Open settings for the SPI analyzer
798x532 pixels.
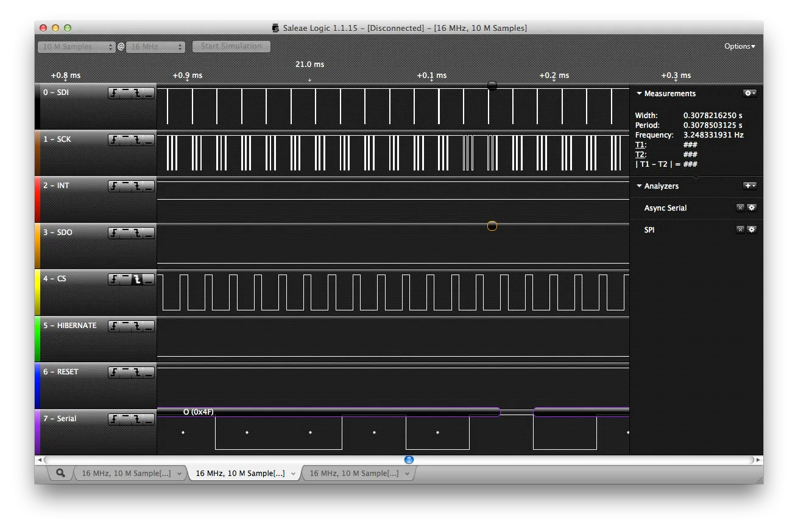tap(752, 229)
